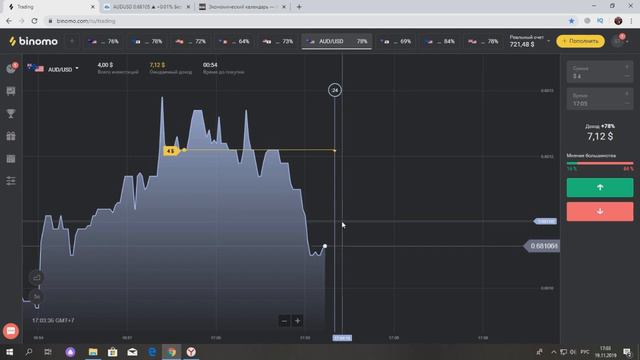Image resolution: width=640 pixels, height=360 pixels.
Task: Open a new browser tab
Action: pyautogui.click(x=299, y=7)
